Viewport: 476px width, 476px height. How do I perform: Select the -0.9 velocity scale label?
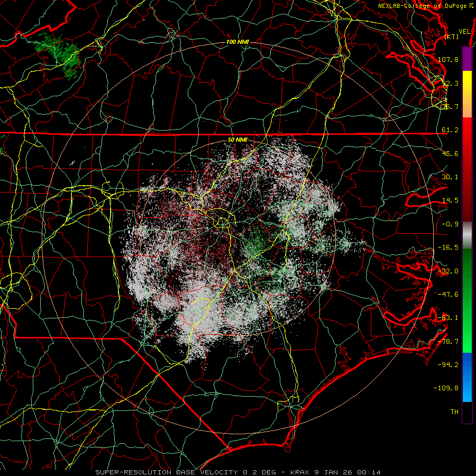pyautogui.click(x=450, y=224)
